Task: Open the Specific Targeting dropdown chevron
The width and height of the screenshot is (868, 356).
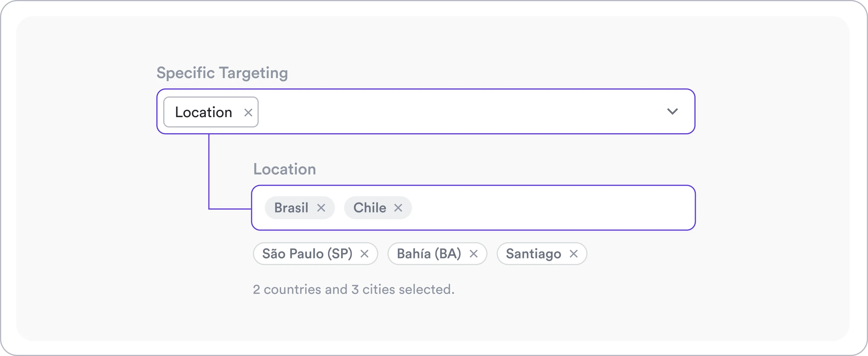Action: pyautogui.click(x=673, y=112)
